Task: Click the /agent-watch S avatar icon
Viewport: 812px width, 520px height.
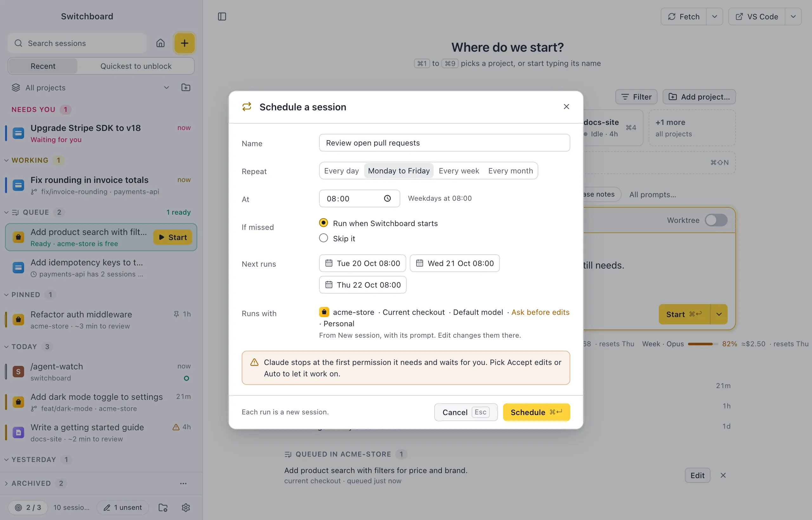Action: click(18, 371)
